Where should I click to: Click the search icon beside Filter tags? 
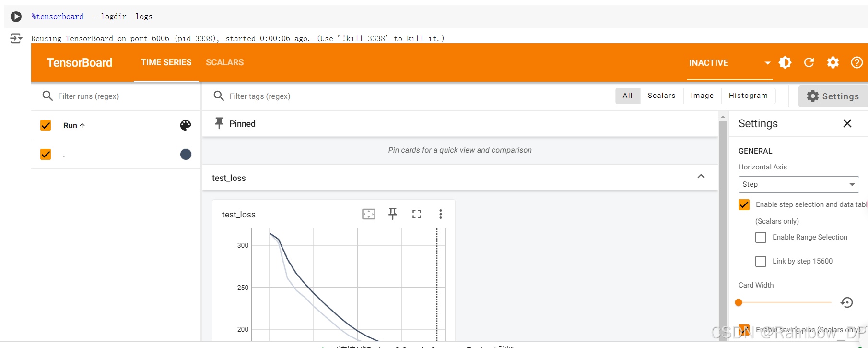[x=219, y=96]
